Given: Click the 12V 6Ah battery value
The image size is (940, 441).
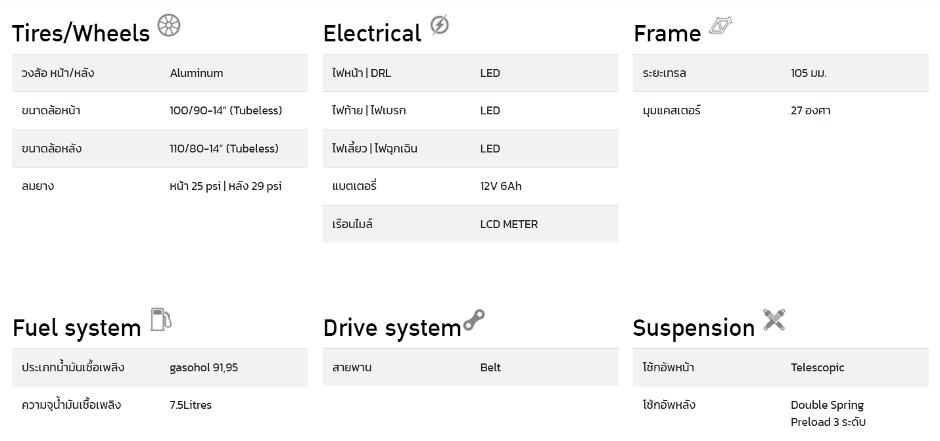Looking at the screenshot, I should [x=501, y=186].
